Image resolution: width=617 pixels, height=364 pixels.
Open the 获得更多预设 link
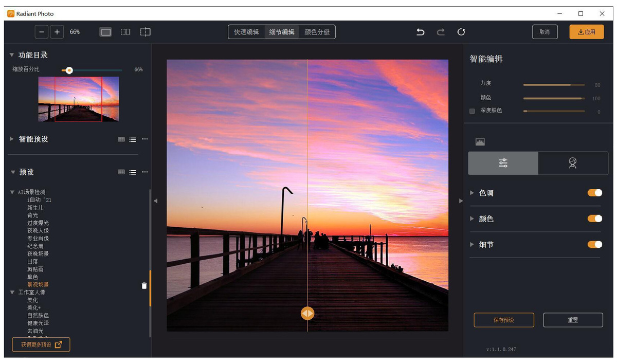pyautogui.click(x=41, y=344)
